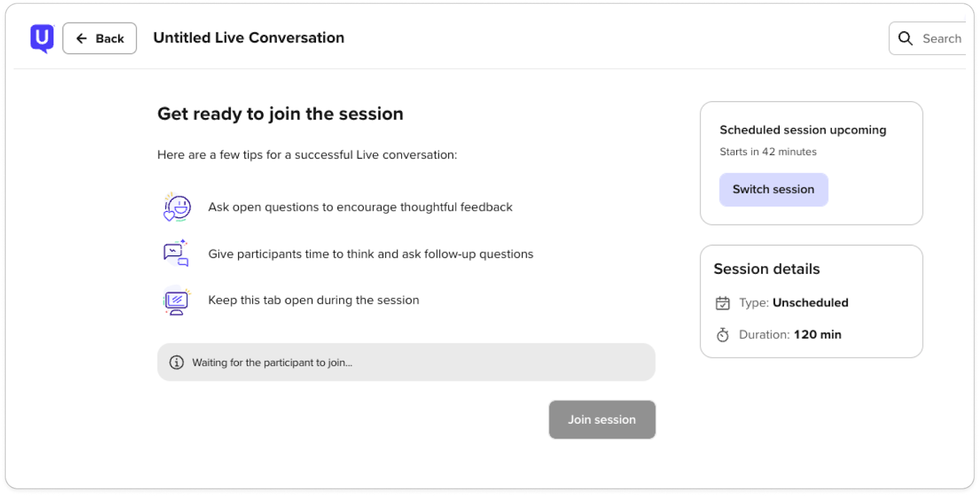Click the Scheduled session upcoming heading

(x=803, y=130)
